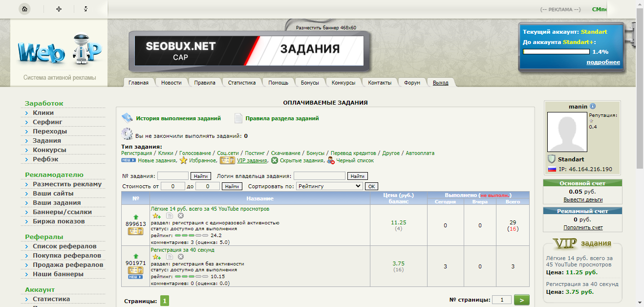Click the подробнее link in account panel

(603, 63)
